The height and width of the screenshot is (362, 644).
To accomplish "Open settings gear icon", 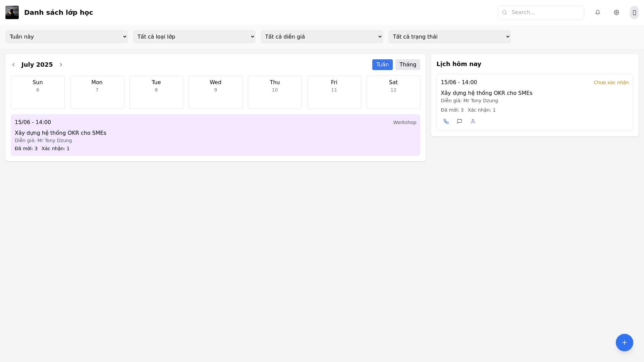I will coord(616,12).
